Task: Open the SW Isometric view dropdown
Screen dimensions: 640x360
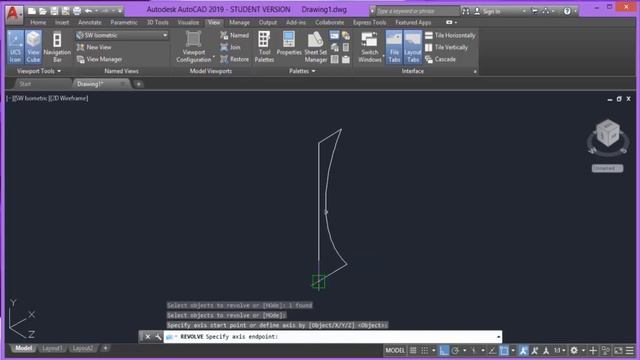Action: point(122,36)
